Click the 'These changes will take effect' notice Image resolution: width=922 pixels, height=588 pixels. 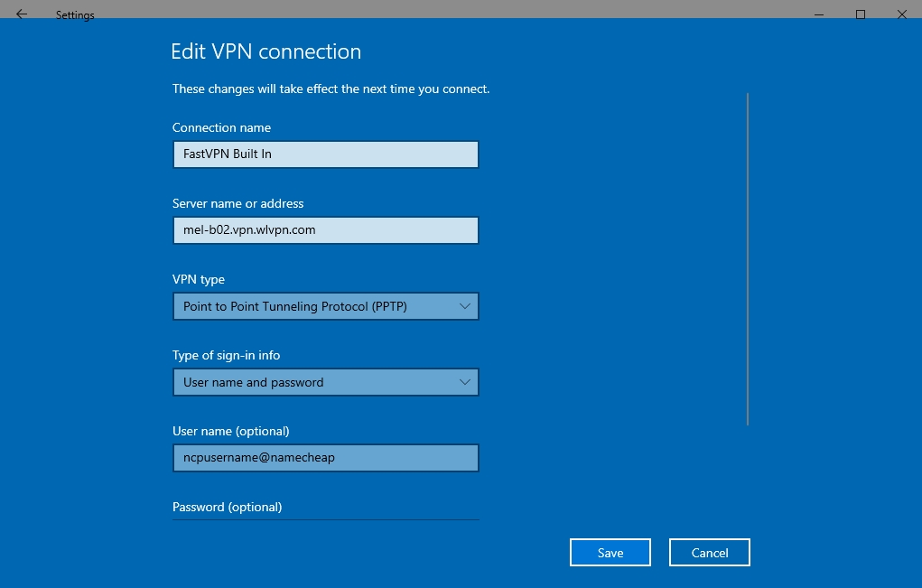coord(331,89)
